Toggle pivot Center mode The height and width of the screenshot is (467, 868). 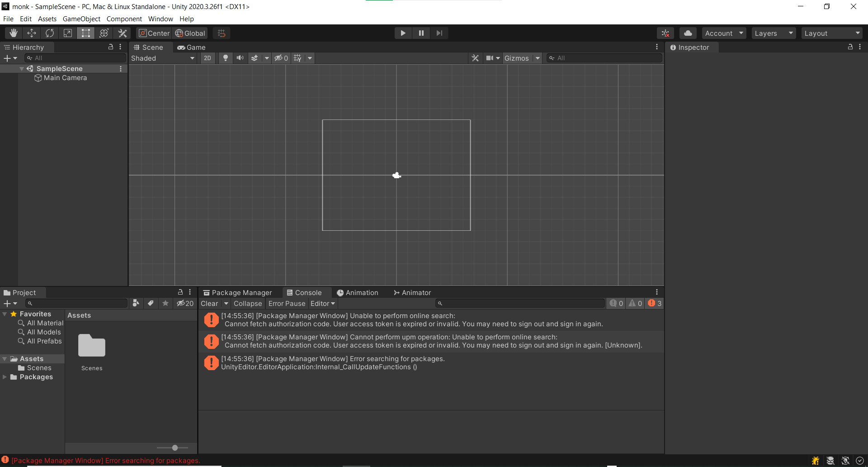click(x=154, y=33)
